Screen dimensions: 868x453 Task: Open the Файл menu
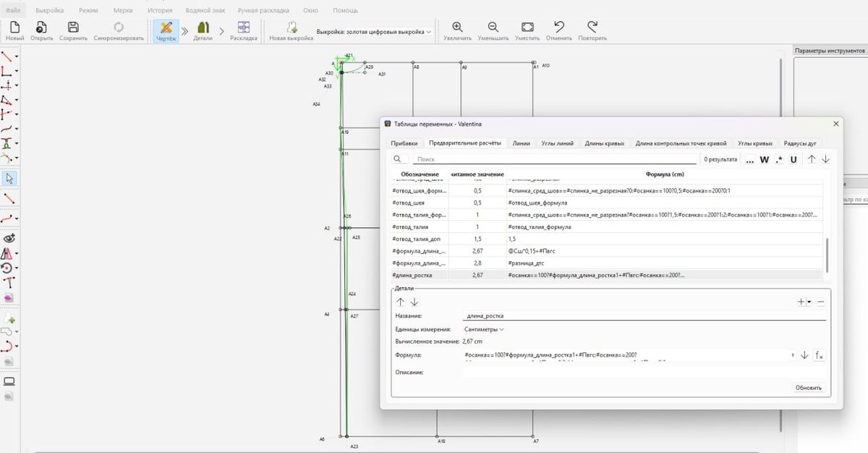pyautogui.click(x=12, y=10)
